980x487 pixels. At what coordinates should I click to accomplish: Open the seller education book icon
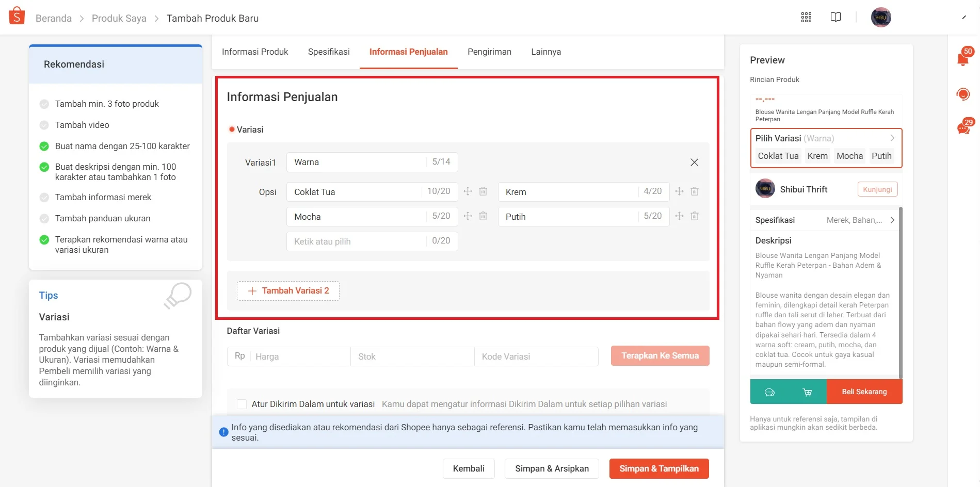point(835,17)
